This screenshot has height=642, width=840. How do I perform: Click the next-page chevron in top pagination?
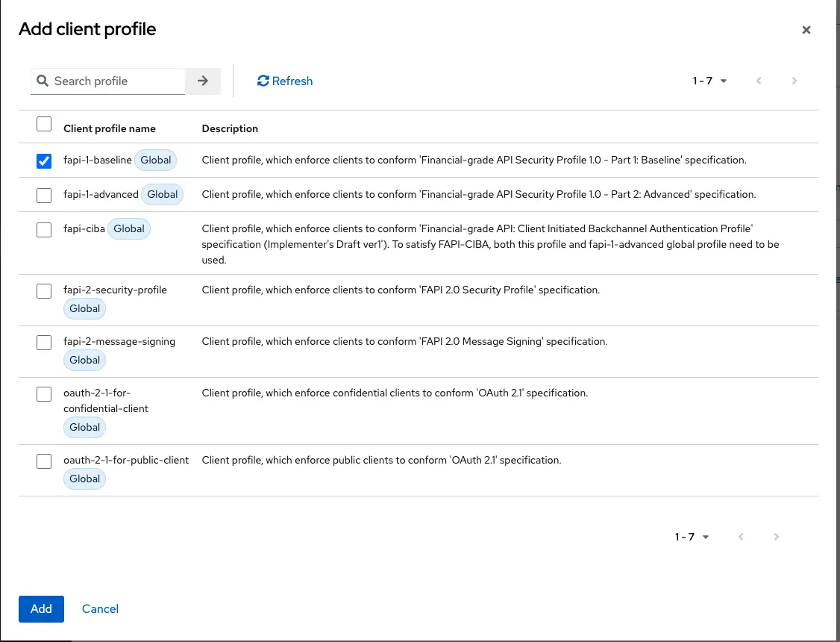click(x=794, y=81)
